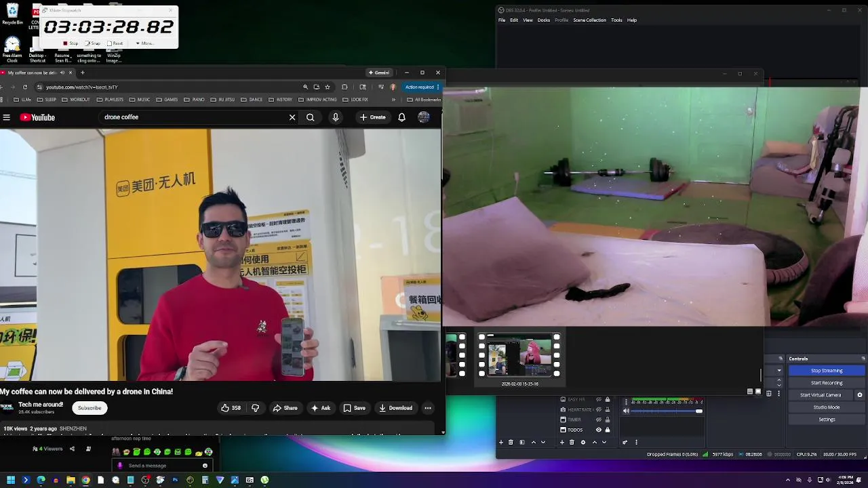The width and height of the screenshot is (868, 488).
Task: Add a source with OBS plus button
Action: (562, 442)
